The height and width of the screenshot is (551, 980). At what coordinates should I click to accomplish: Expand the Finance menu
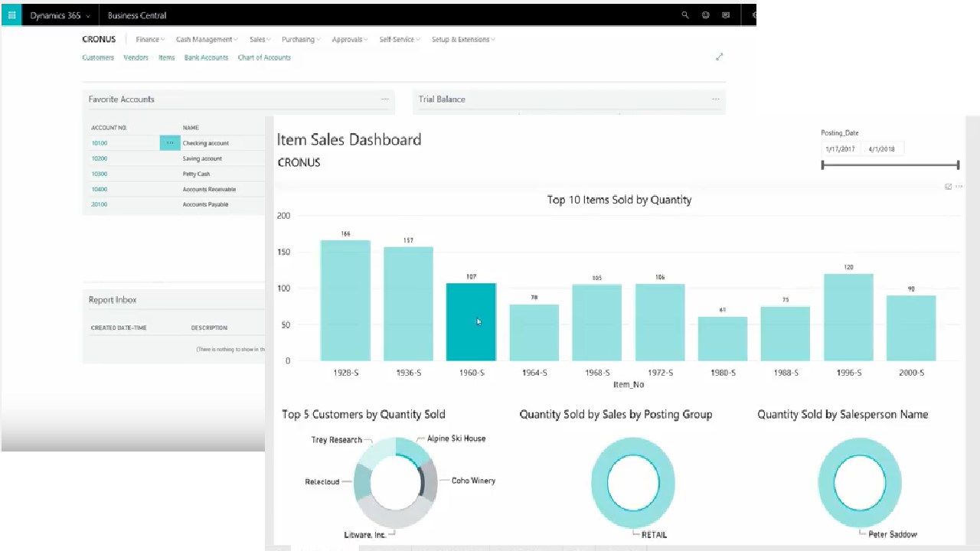pyautogui.click(x=150, y=40)
